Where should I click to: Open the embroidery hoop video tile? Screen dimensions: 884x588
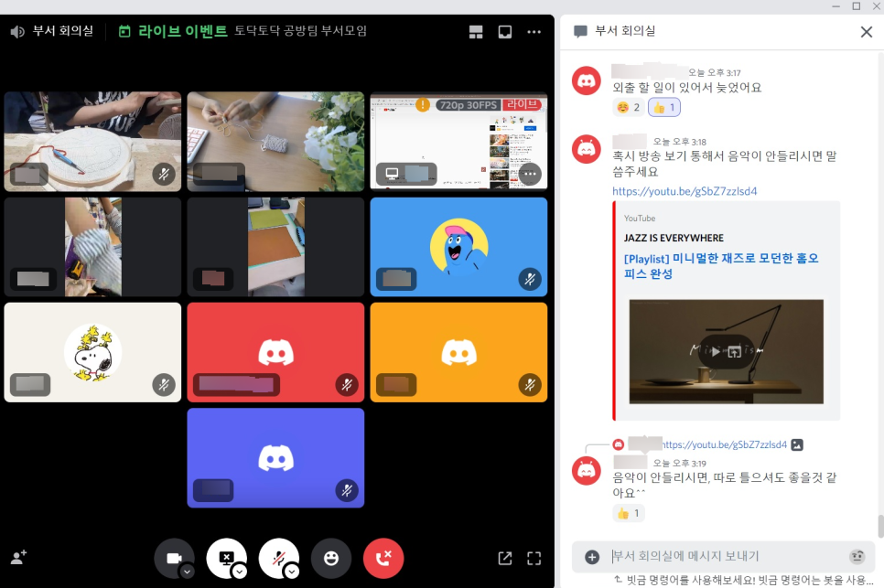(x=92, y=142)
